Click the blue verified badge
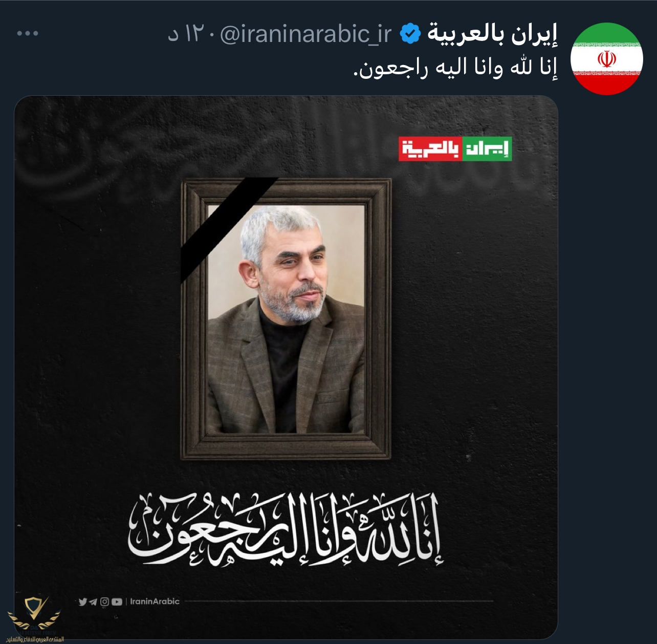The image size is (657, 644). click(x=410, y=34)
